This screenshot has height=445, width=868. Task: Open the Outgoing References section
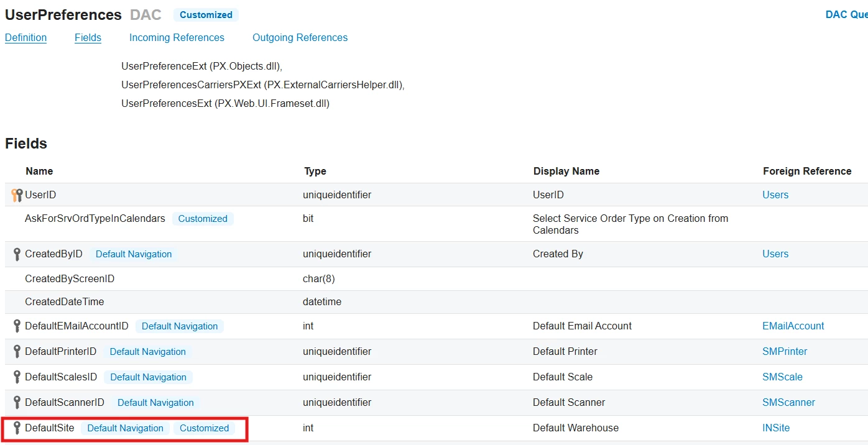pyautogui.click(x=300, y=37)
